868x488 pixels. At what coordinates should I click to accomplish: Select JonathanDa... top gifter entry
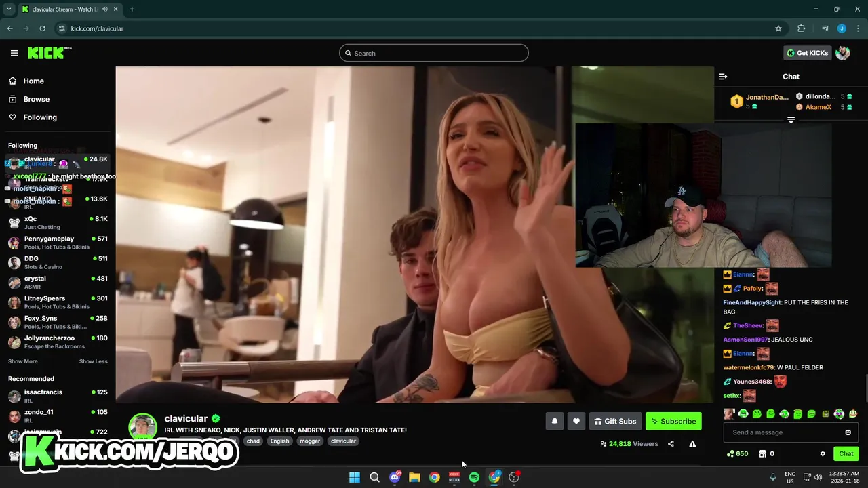759,102
